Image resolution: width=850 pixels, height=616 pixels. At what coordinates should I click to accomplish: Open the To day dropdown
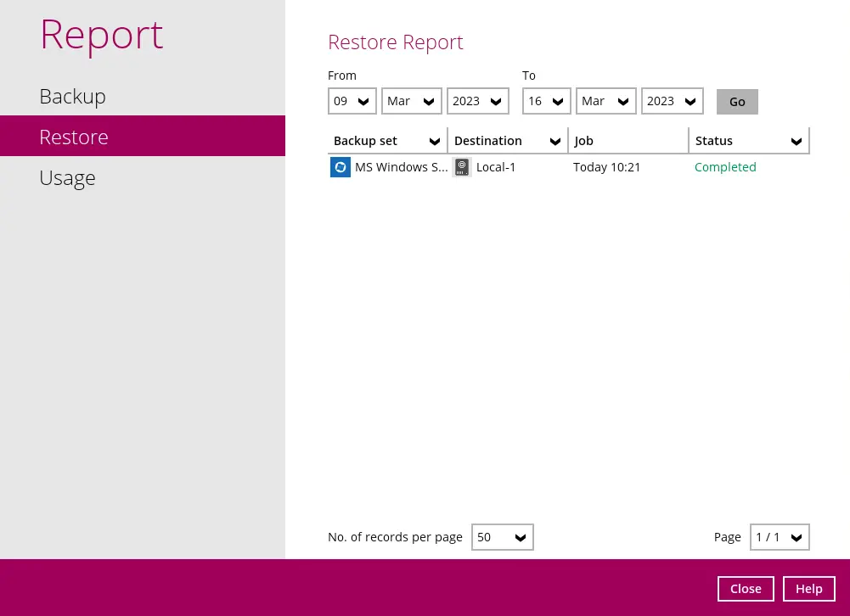[547, 101]
